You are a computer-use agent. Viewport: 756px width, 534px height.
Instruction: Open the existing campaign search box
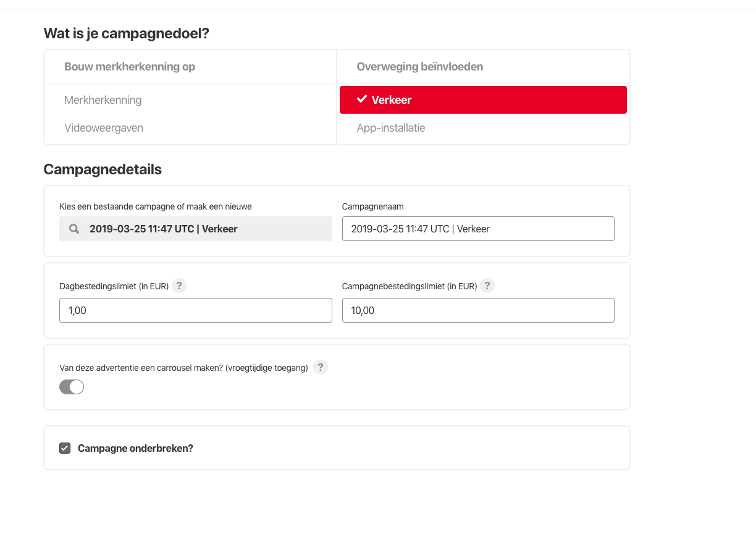pos(196,229)
